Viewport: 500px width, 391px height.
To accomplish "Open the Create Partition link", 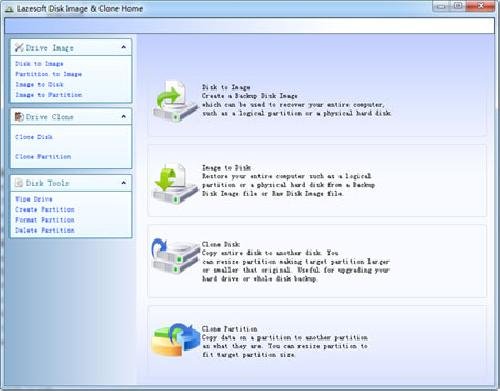I will (45, 209).
